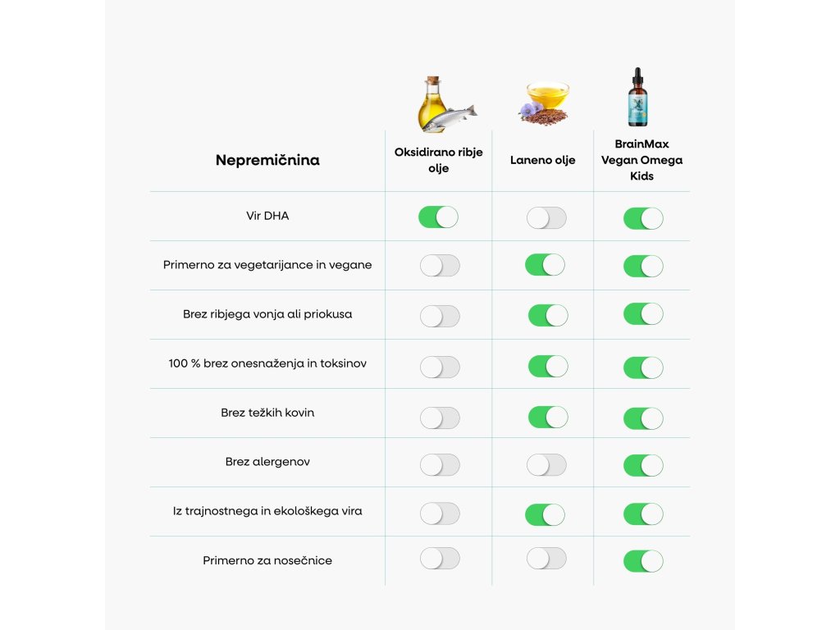The image size is (840, 630).
Task: Enable fish-smell-free switch for Oksidirano ribje olje
Action: coord(440,316)
